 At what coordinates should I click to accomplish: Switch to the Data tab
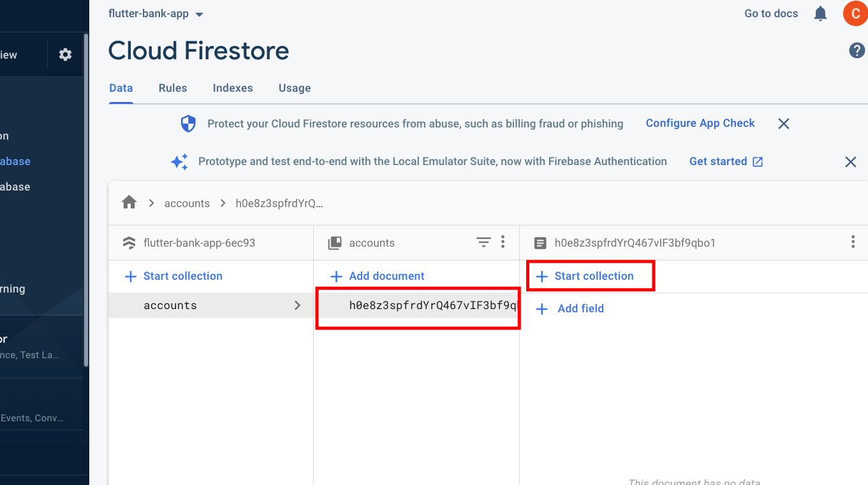click(121, 89)
